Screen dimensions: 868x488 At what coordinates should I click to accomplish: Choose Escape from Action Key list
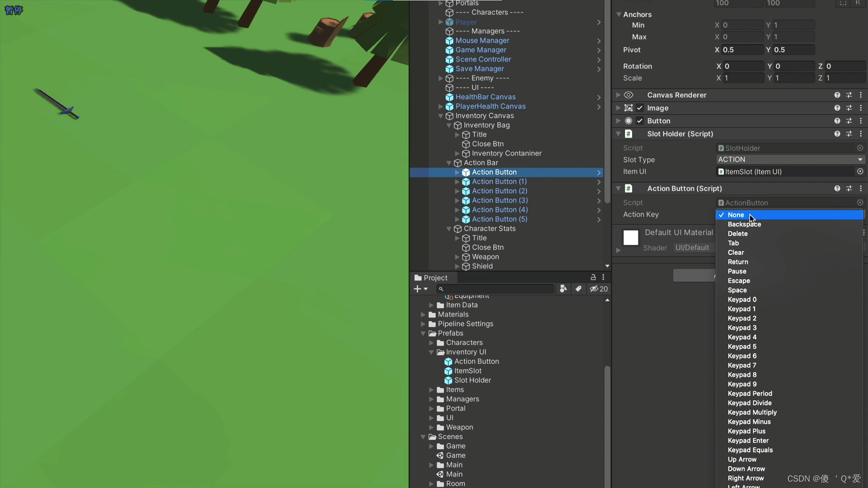739,281
